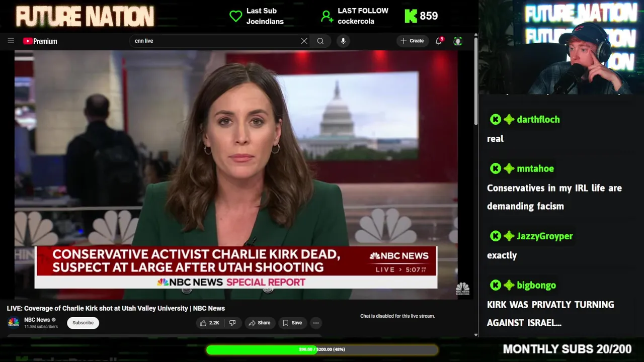
Task: Share the NBC News live video
Action: coord(260,323)
